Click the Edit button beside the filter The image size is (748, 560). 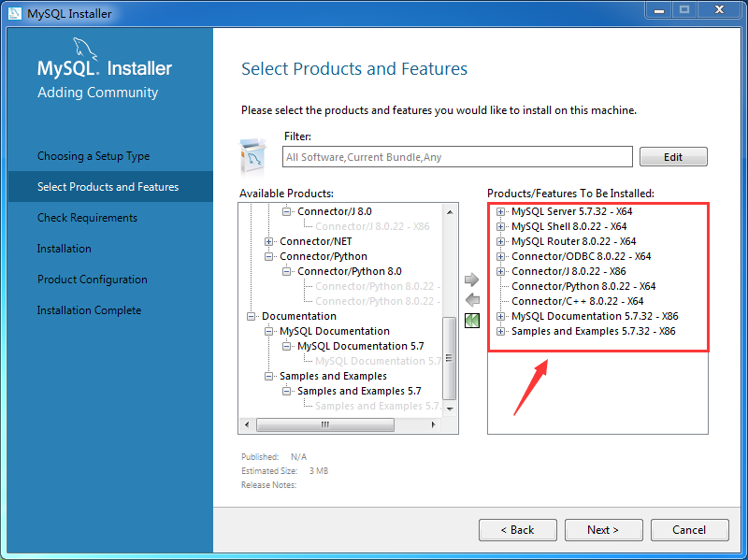(673, 156)
